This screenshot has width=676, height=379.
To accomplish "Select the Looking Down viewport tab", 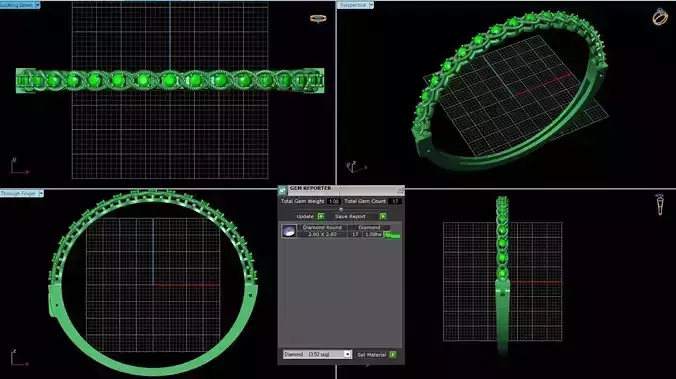I will (x=17, y=5).
